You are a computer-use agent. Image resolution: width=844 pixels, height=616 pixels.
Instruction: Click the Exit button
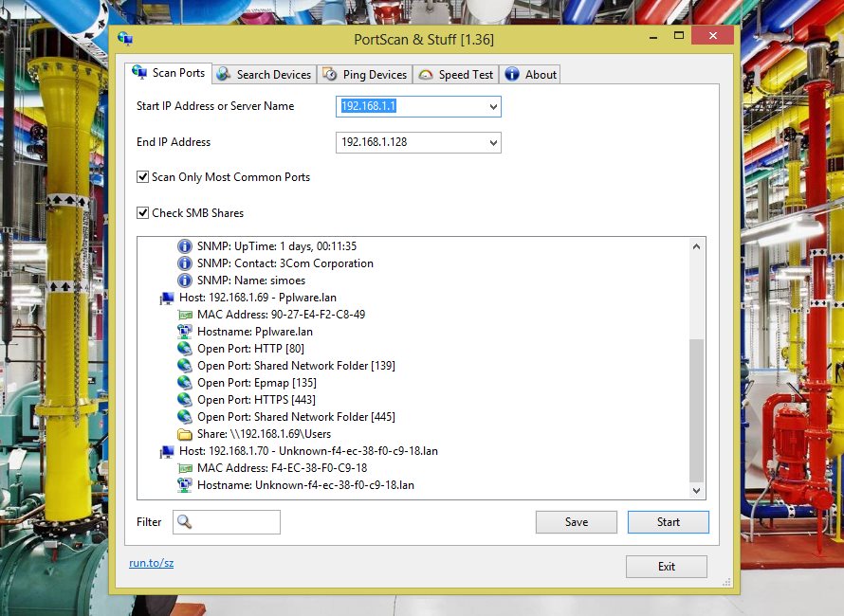tap(667, 567)
